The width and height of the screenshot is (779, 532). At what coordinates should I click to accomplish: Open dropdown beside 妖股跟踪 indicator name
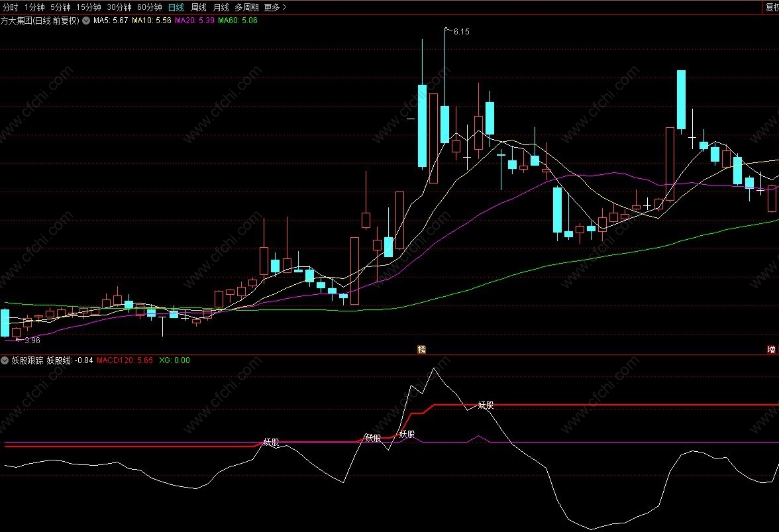(5, 360)
